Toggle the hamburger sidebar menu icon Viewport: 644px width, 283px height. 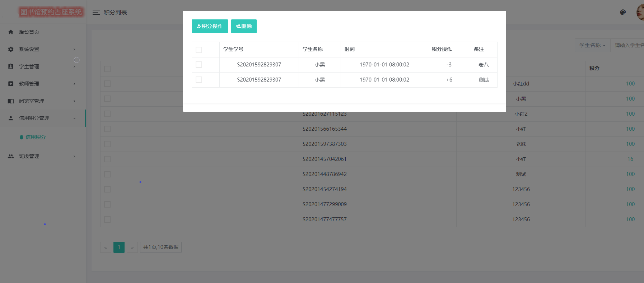pos(96,12)
